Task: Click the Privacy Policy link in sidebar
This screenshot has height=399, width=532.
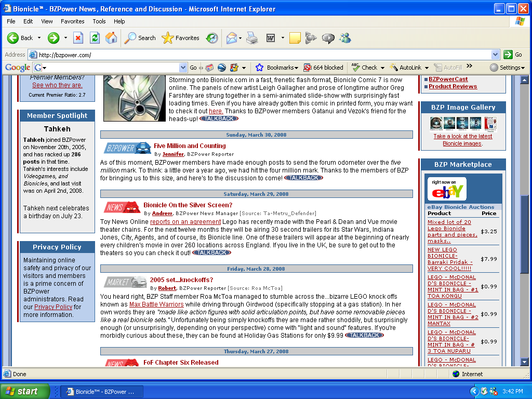Action: click(x=54, y=307)
